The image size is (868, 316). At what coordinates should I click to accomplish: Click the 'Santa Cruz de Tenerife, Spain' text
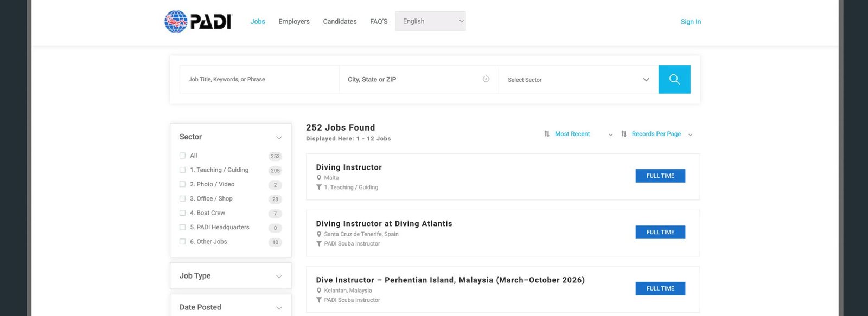361,234
